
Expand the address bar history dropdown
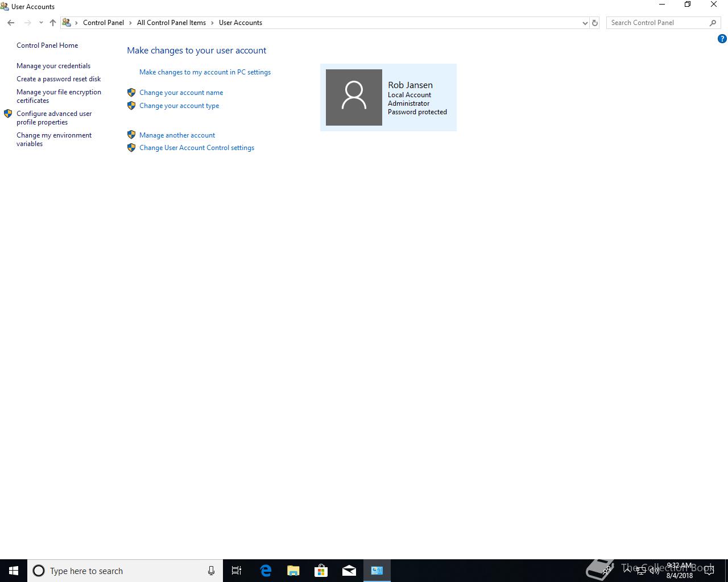pos(585,23)
